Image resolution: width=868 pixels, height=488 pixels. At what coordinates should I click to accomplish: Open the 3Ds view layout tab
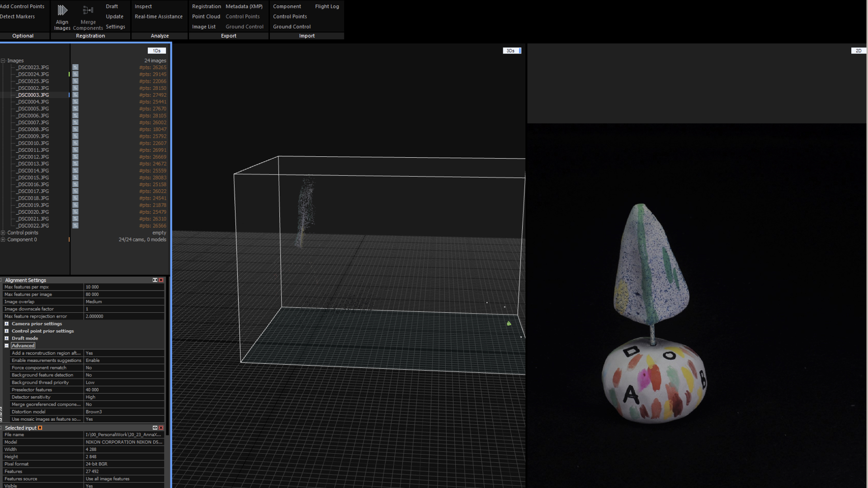click(x=511, y=51)
